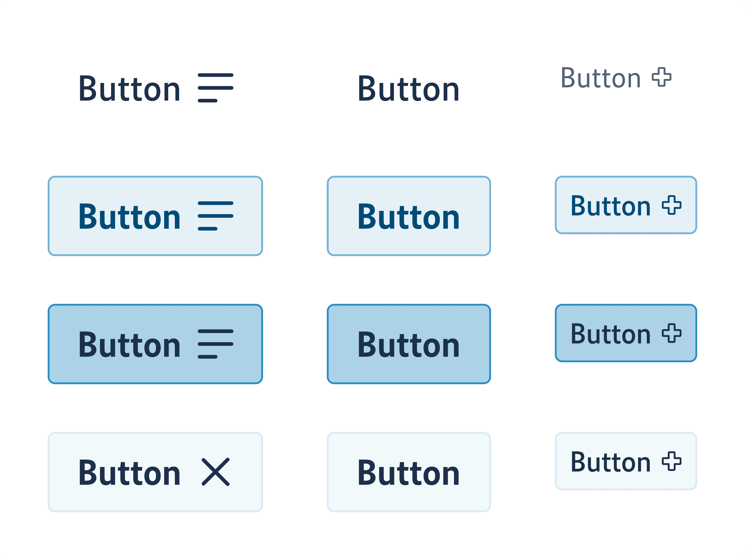Click the sort lines icon in the light-blue outlined button
This screenshot has height=560, width=745.
pos(216,216)
